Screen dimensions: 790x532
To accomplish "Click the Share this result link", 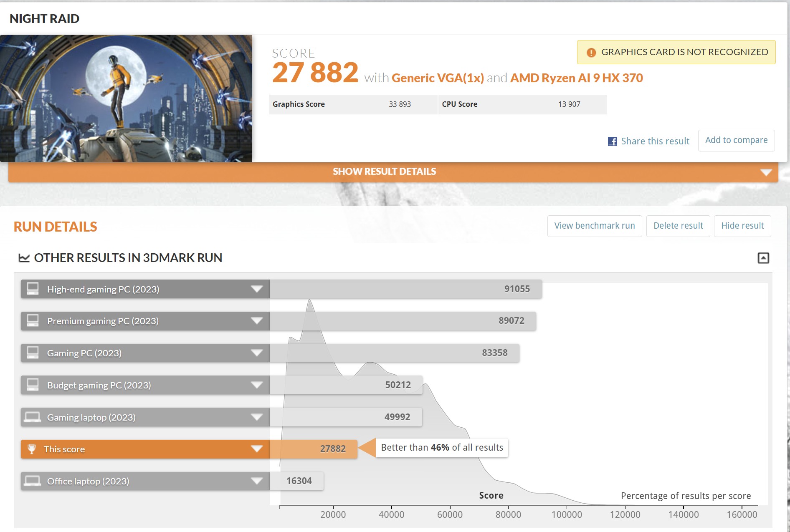I will click(655, 141).
